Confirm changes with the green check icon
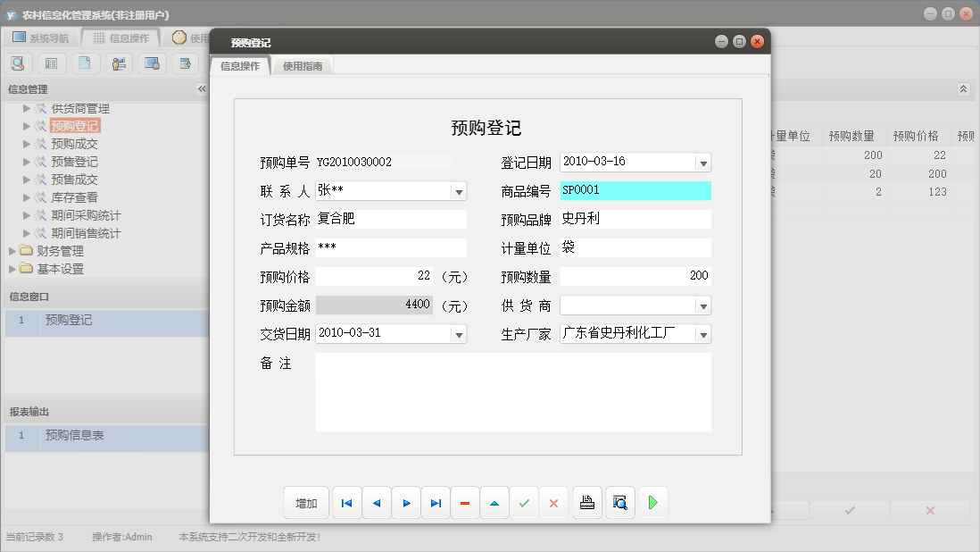The height and width of the screenshot is (552, 980). point(524,502)
